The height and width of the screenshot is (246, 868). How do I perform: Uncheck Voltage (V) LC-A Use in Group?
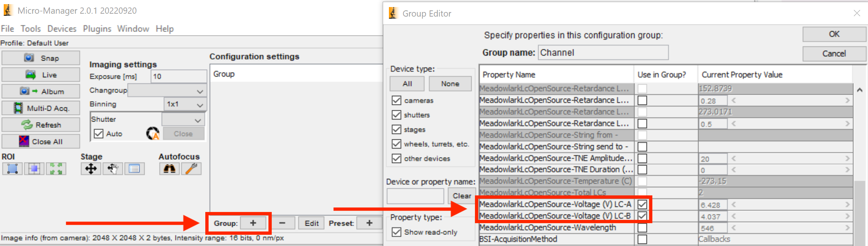pos(642,204)
